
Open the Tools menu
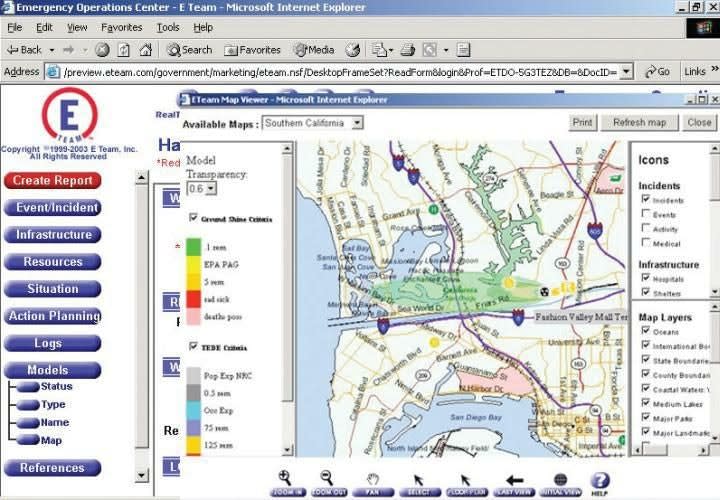click(167, 27)
